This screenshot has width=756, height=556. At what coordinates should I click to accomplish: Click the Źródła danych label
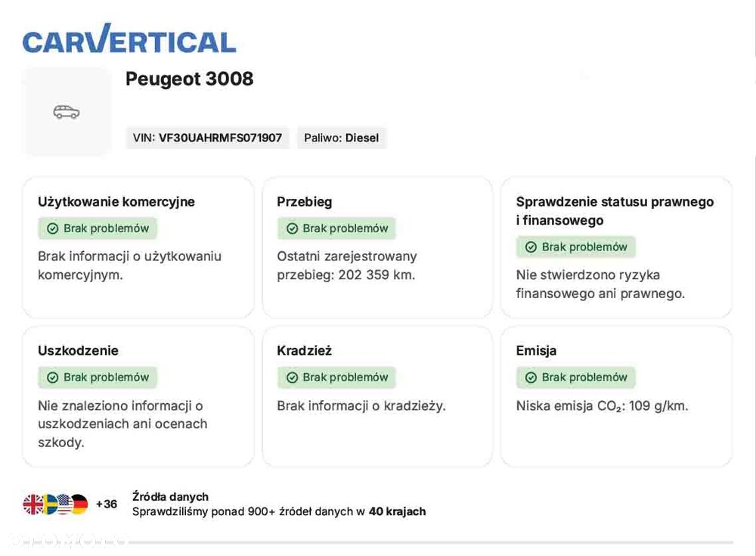click(170, 497)
